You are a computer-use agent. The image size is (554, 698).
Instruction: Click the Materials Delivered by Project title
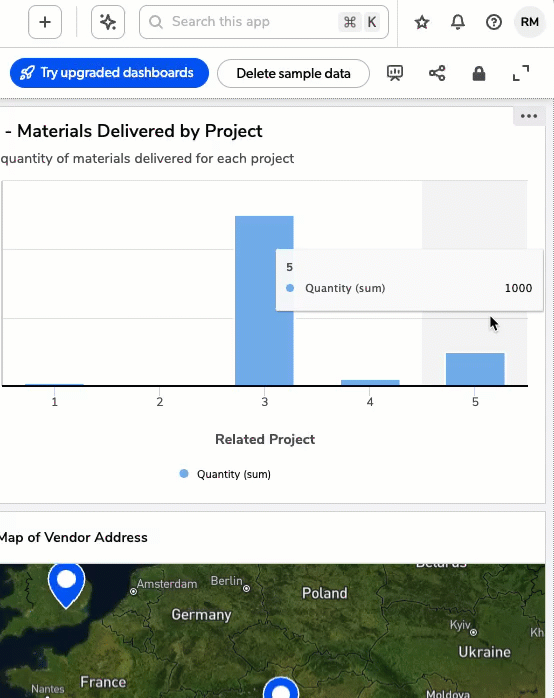tap(133, 131)
